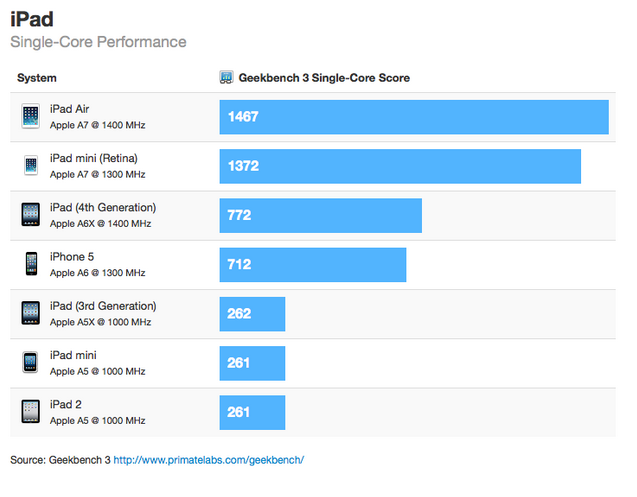Click the iPad Air device icon
637x497 pixels.
(30, 116)
